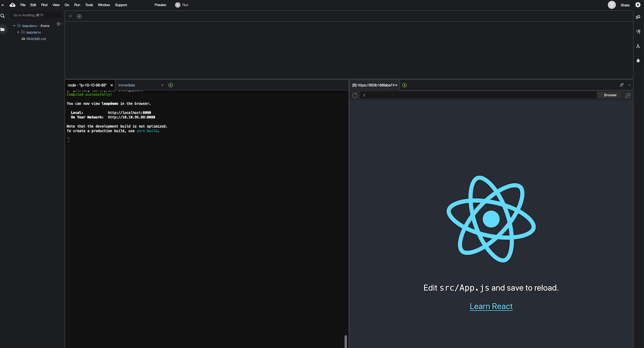The height and width of the screenshot is (348, 644).
Task: Expand the leapdemo subfolder
Action: click(18, 32)
